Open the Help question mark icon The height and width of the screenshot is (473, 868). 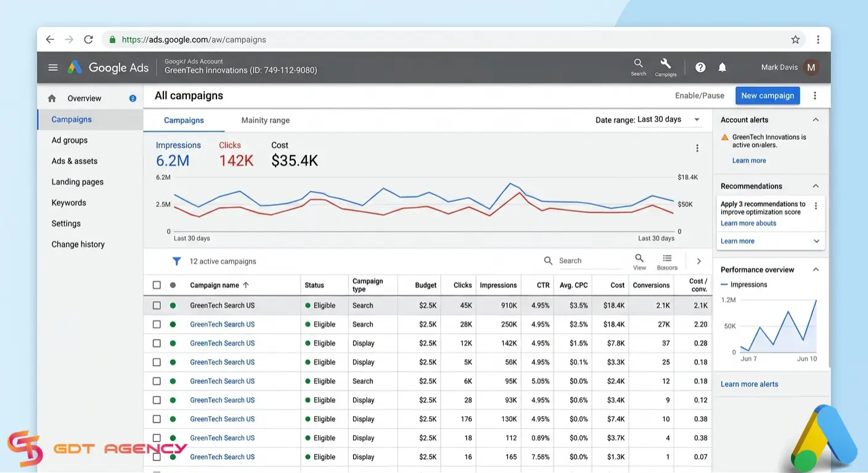700,68
